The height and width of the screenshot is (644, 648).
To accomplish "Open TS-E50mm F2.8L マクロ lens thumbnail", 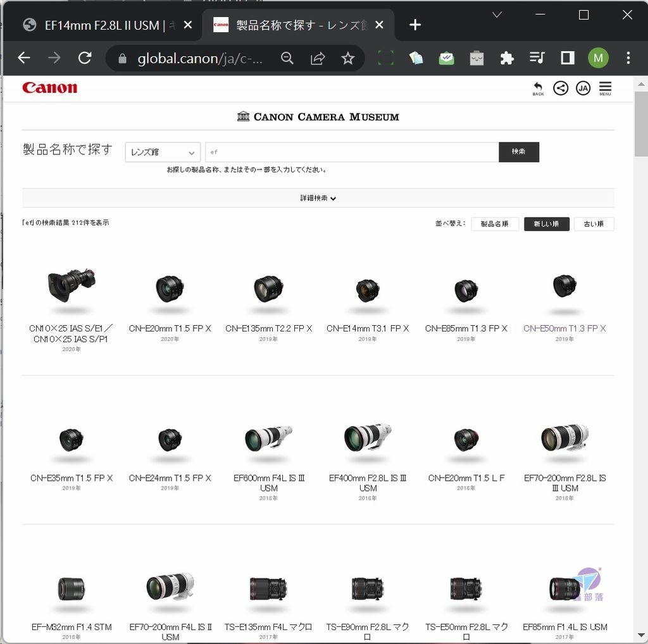I will point(466,589).
